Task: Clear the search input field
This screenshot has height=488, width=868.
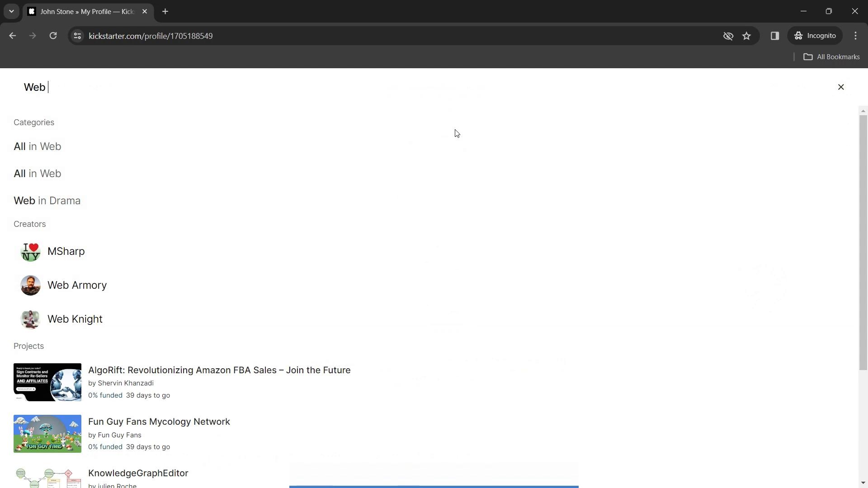Action: pos(840,87)
